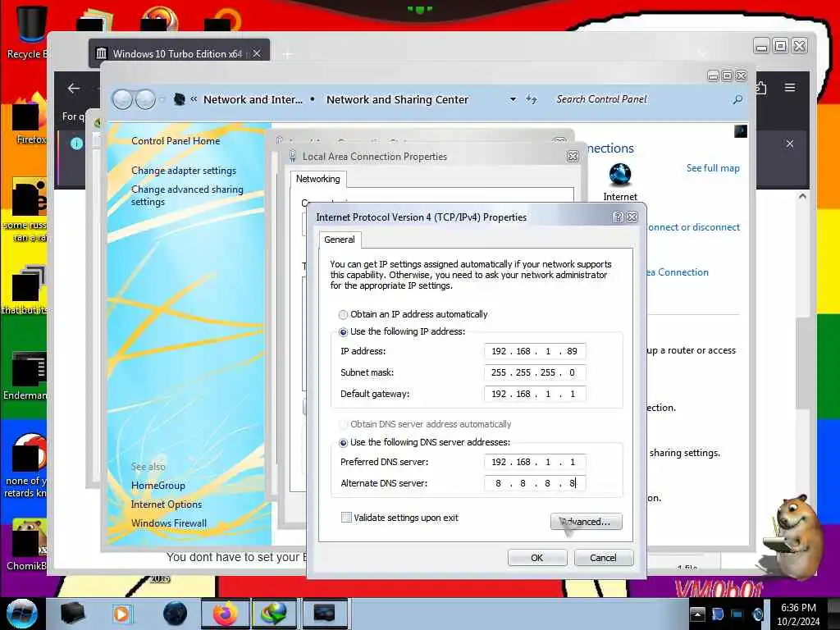Viewport: 840px width, 630px height.
Task: Click the Control Panel forward button
Action: coord(145,99)
